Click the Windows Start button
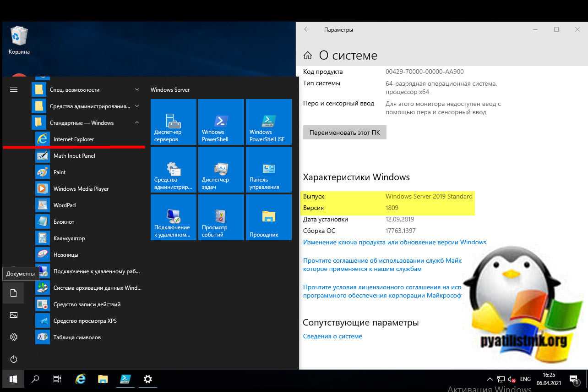Screen dimensions: 588x392 pos(13,379)
